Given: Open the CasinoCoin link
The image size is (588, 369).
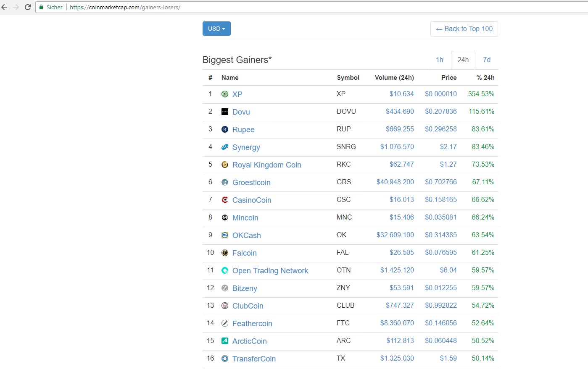Looking at the screenshot, I should click(252, 200).
